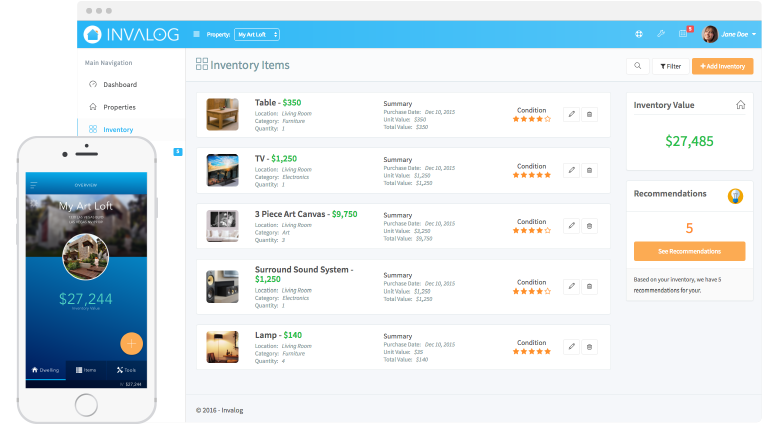
Task: Click See Recommendations button
Action: pos(689,251)
